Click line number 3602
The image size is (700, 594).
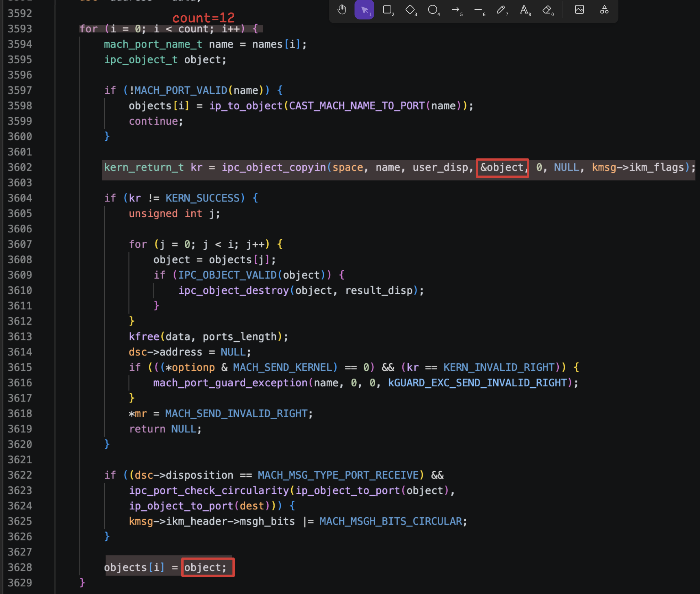coord(20,167)
